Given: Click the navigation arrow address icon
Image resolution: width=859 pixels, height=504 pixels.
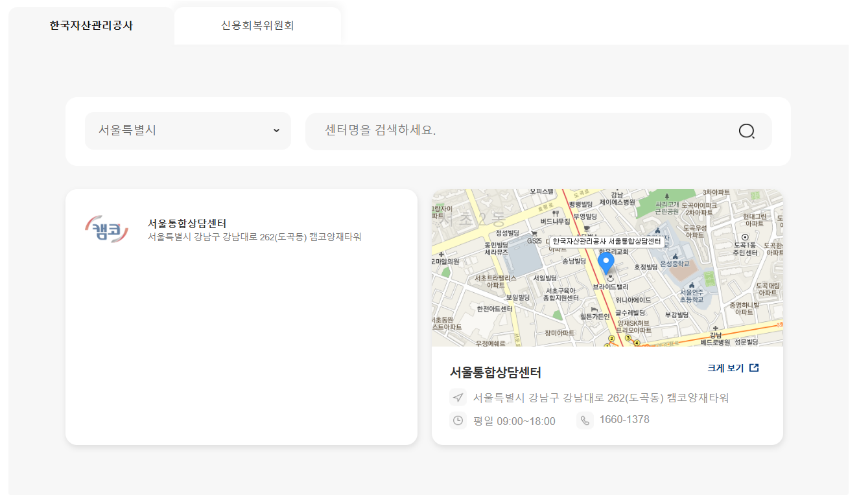Looking at the screenshot, I should point(458,397).
